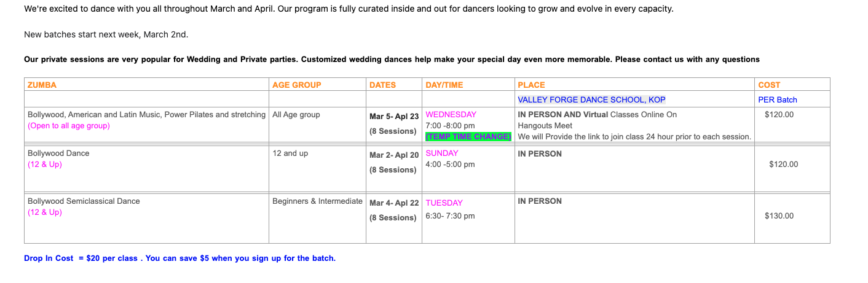Screen dimensions: 868x283
Task: Click TUESDAY in the day column
Action: click(444, 203)
